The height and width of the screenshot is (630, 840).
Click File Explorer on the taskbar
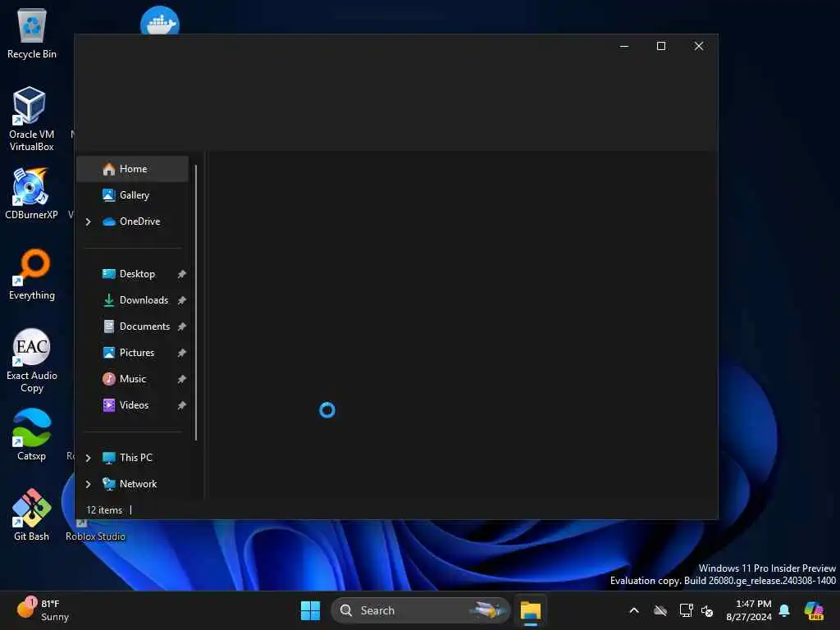point(531,610)
